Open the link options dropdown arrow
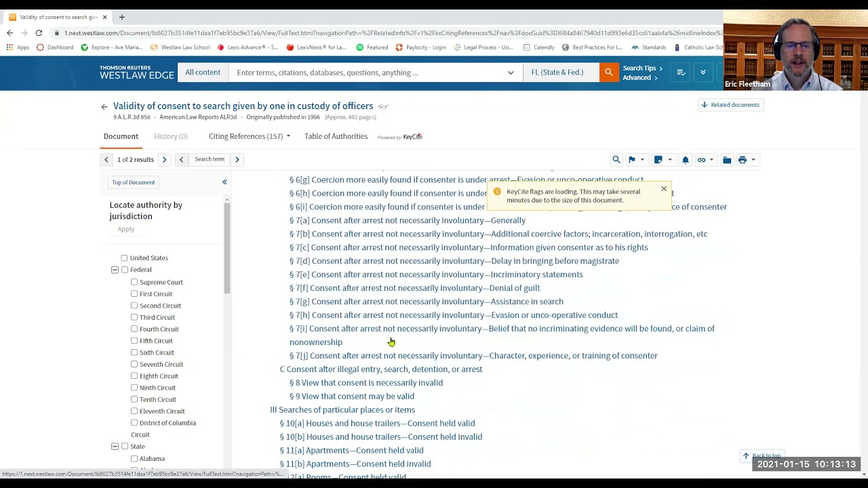 coord(711,160)
